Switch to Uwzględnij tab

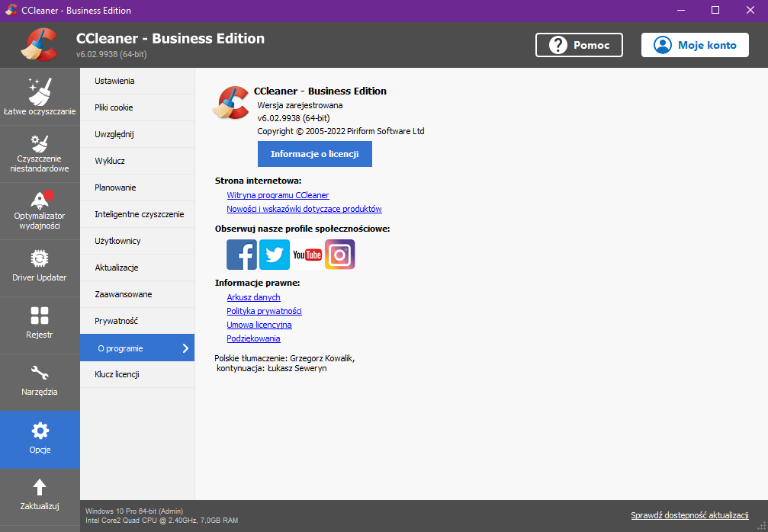137,134
